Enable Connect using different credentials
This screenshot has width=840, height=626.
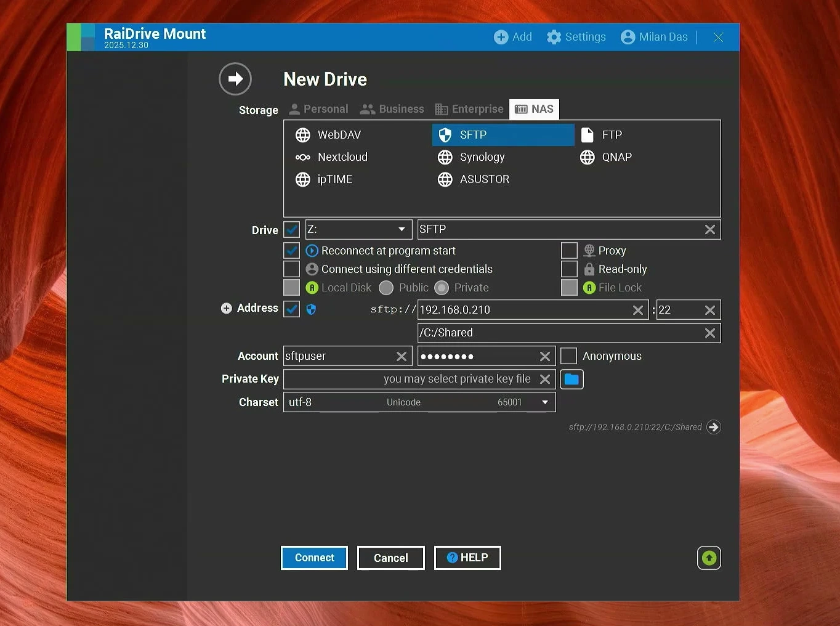(292, 269)
